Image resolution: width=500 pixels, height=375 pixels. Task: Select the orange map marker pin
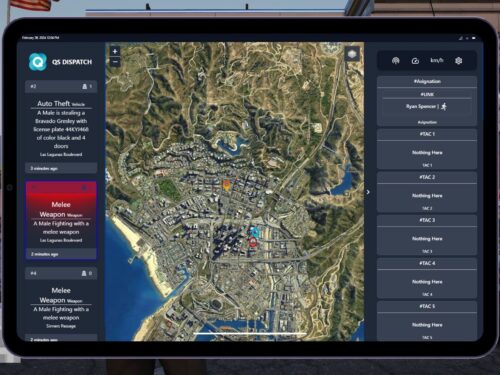point(226,185)
